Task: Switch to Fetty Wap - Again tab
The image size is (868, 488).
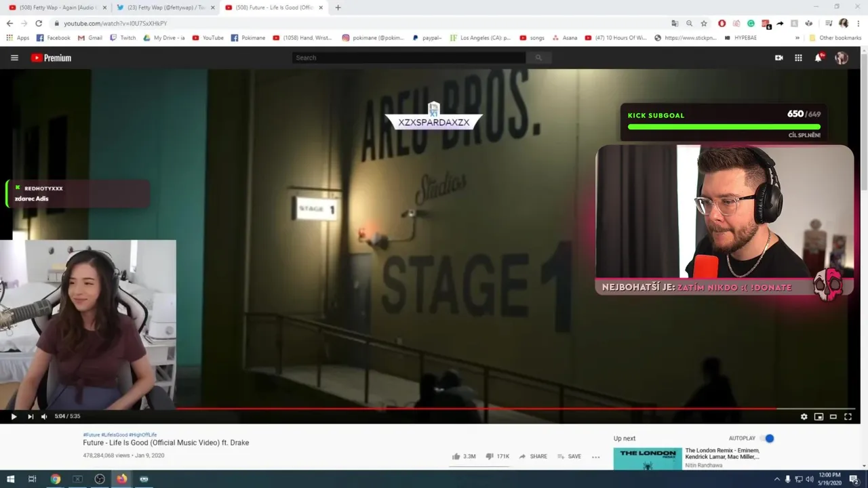Action: tap(57, 7)
